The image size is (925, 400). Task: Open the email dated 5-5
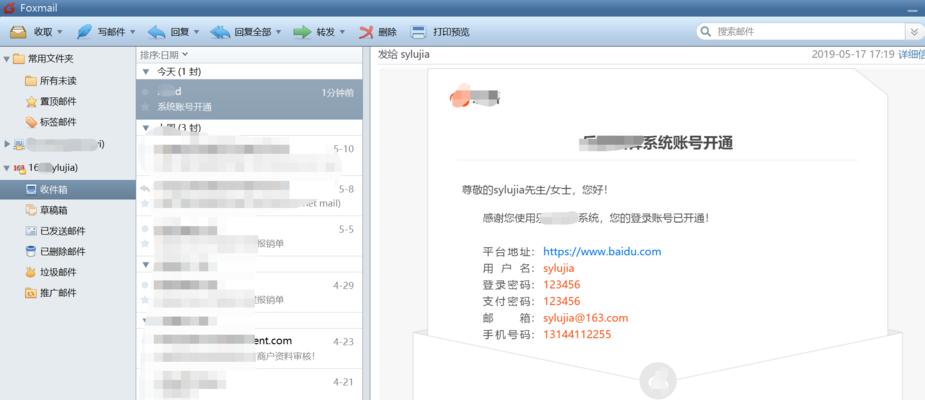249,236
